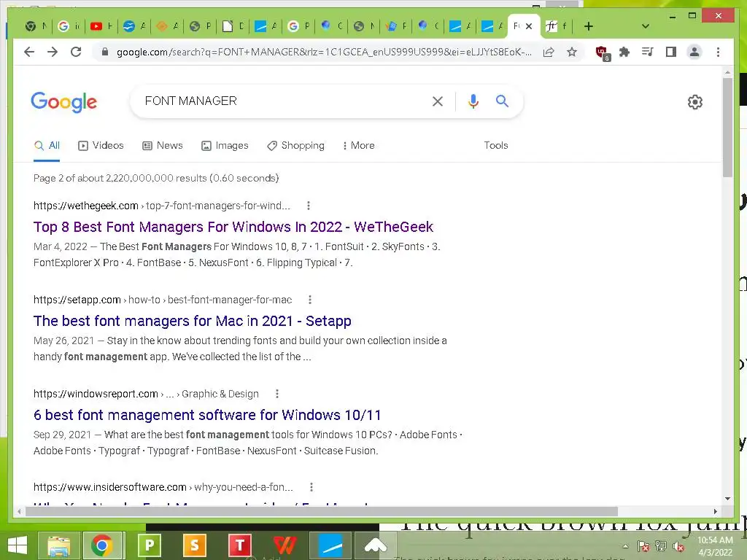747x560 pixels.
Task: Open the red T app in taskbar
Action: [239, 545]
